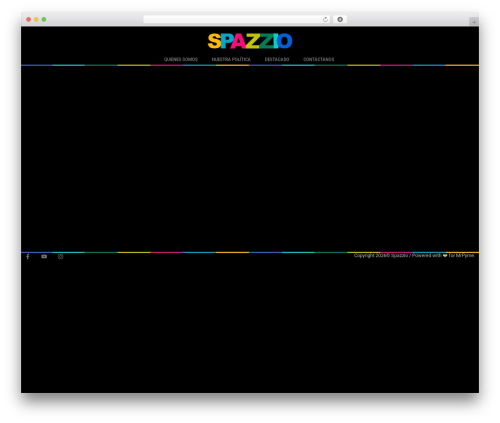The height and width of the screenshot is (423, 500).
Task: Reload the page with the refresh icon
Action: point(325,19)
